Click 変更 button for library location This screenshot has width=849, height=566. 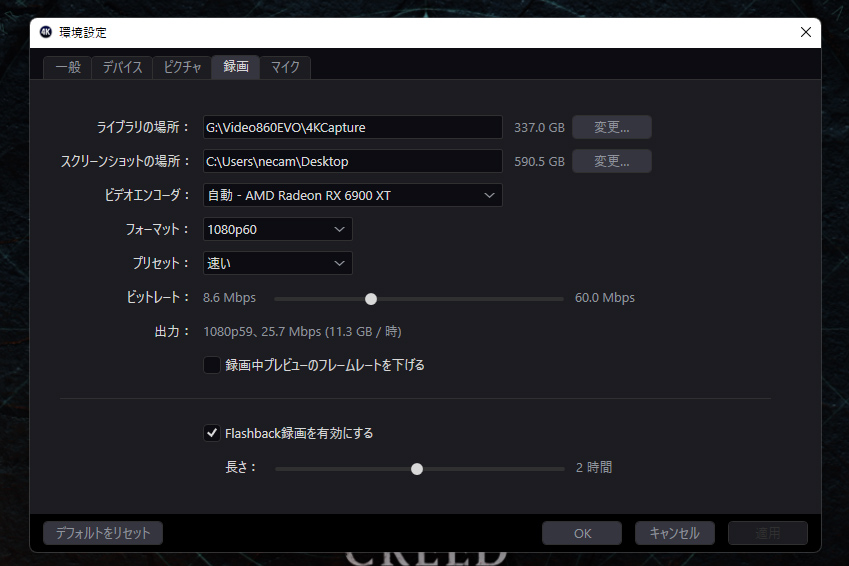tap(612, 127)
